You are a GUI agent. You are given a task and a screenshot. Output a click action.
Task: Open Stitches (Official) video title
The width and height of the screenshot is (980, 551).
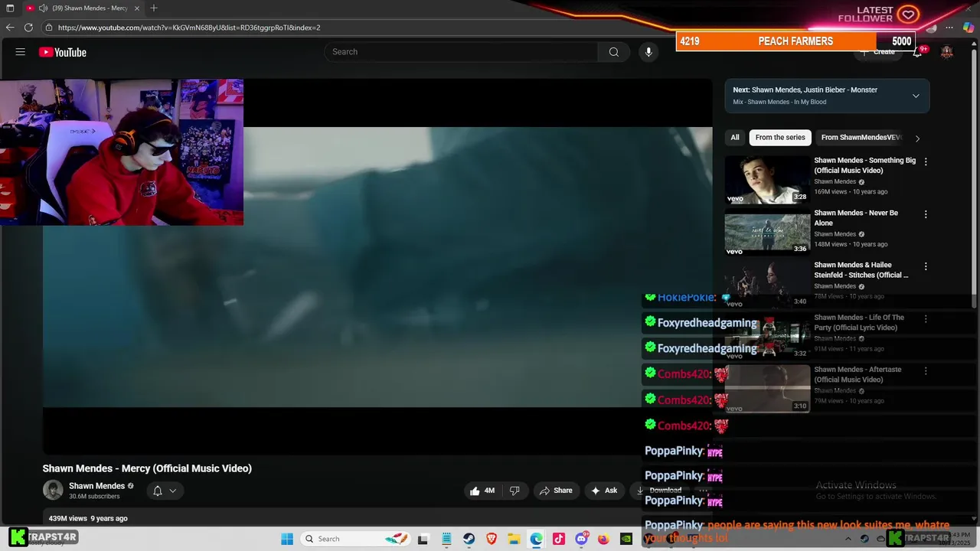(861, 270)
